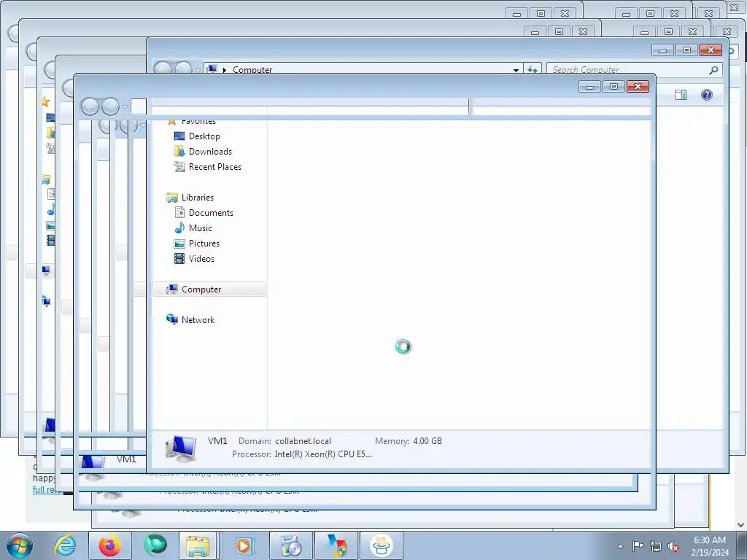Open Explorer help
Viewport: 747px width, 560px height.
(x=706, y=95)
